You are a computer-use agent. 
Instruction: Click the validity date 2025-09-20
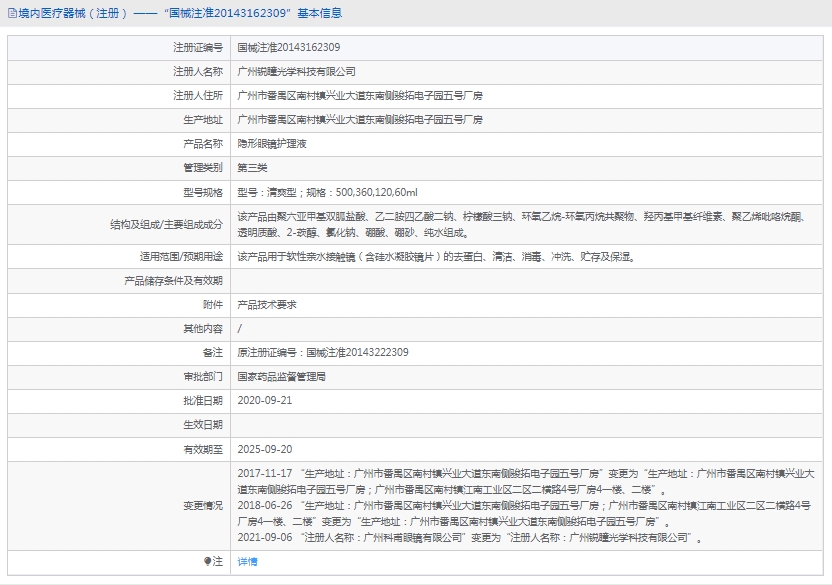264,449
